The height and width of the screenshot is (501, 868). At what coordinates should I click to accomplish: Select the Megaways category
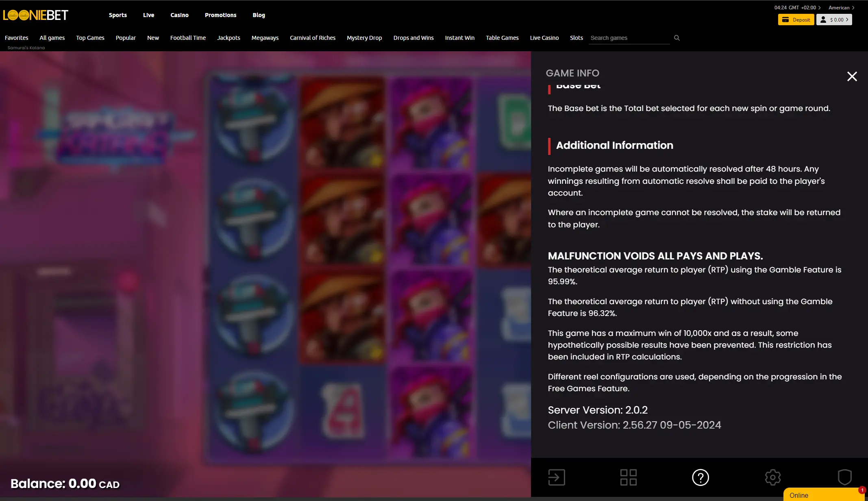tap(265, 38)
